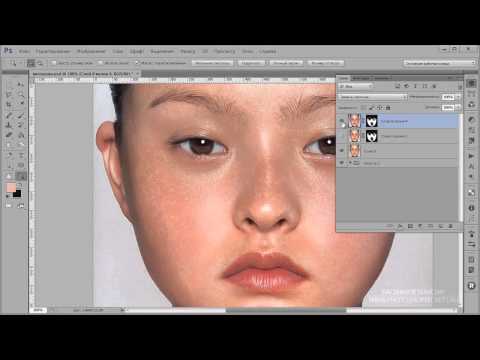Open Character panel 'A' icon in right dock
This screenshot has height=360, width=480.
[x=471, y=166]
